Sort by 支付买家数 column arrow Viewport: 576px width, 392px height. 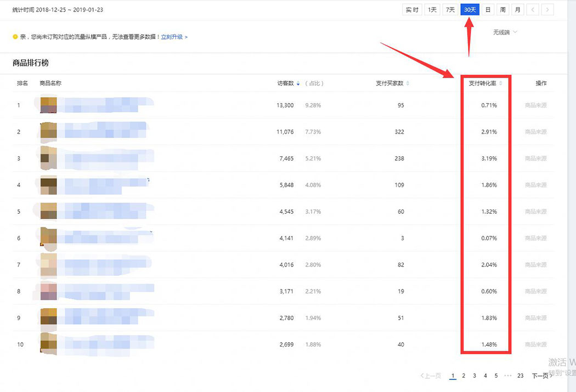click(x=408, y=83)
